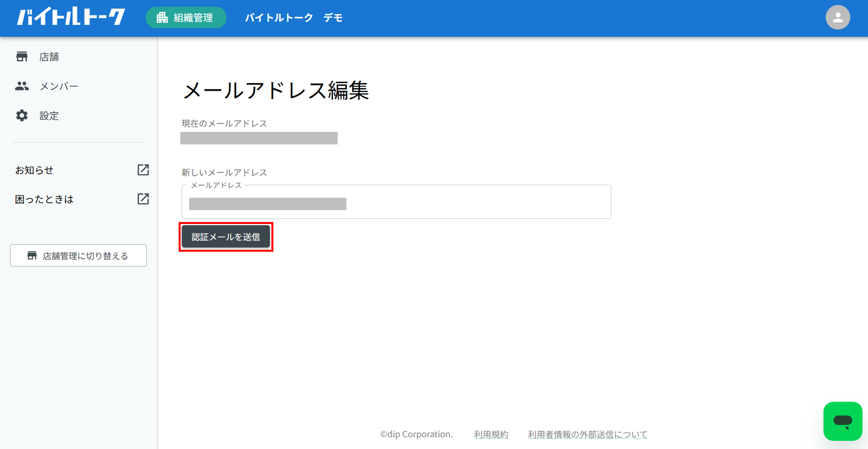This screenshot has height=449, width=868.
Task: Click the building icon in 組織管理
Action: click(162, 17)
